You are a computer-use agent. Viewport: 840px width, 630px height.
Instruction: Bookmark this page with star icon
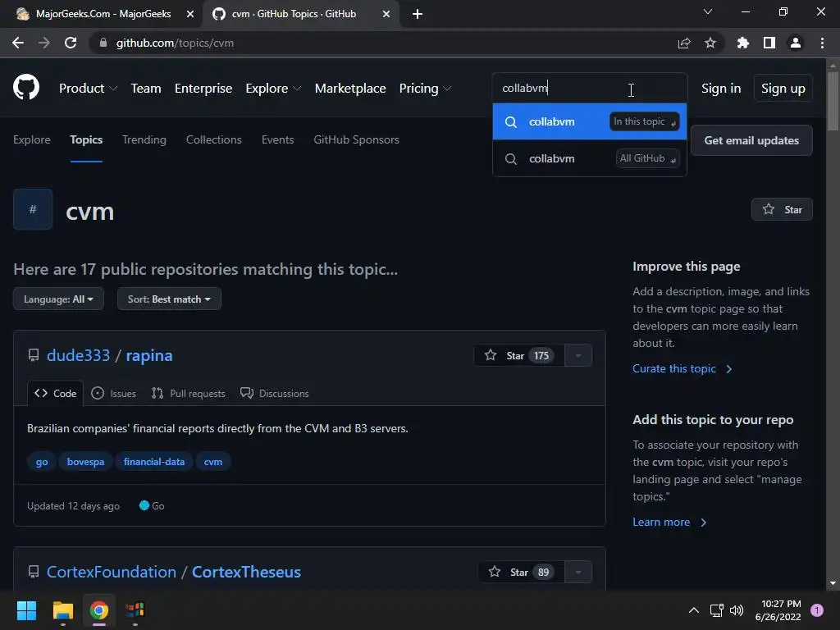(x=710, y=43)
